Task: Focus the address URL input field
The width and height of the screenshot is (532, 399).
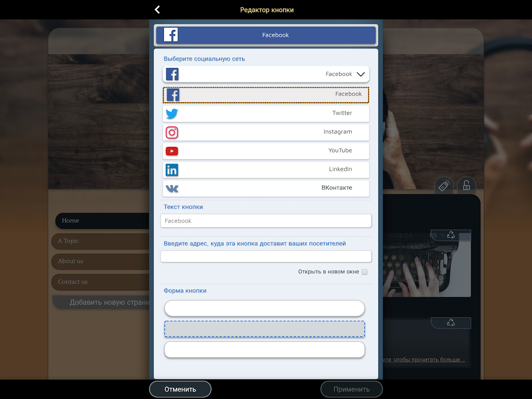Action: [x=266, y=256]
